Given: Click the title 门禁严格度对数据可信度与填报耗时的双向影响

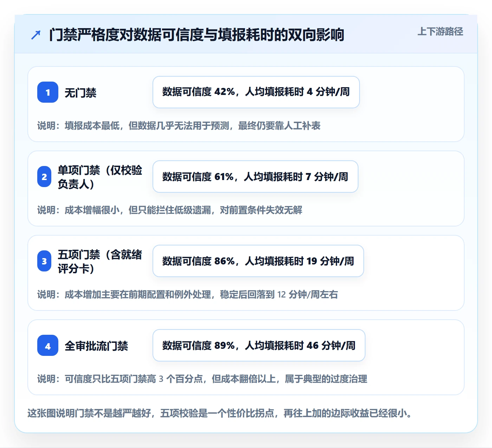Looking at the screenshot, I should pyautogui.click(x=196, y=35).
